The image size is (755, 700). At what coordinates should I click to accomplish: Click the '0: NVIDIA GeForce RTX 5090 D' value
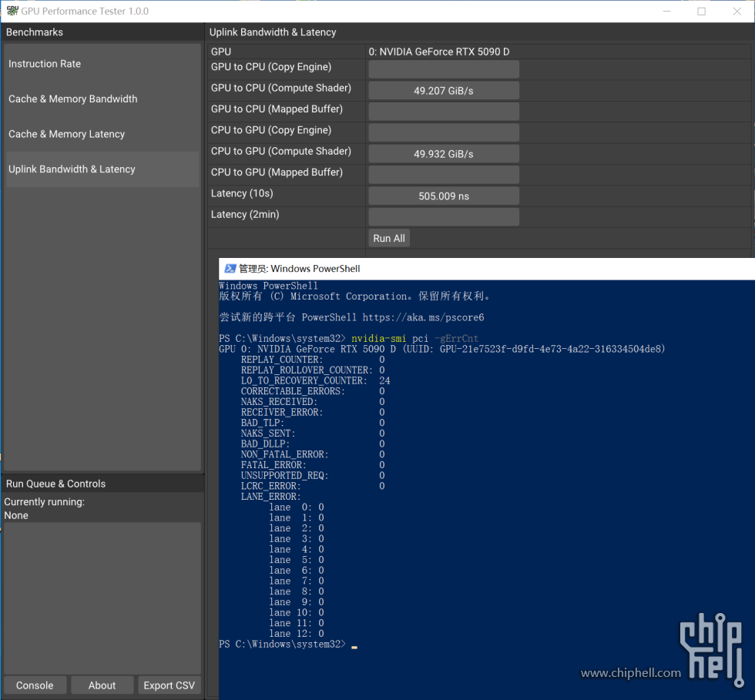439,52
